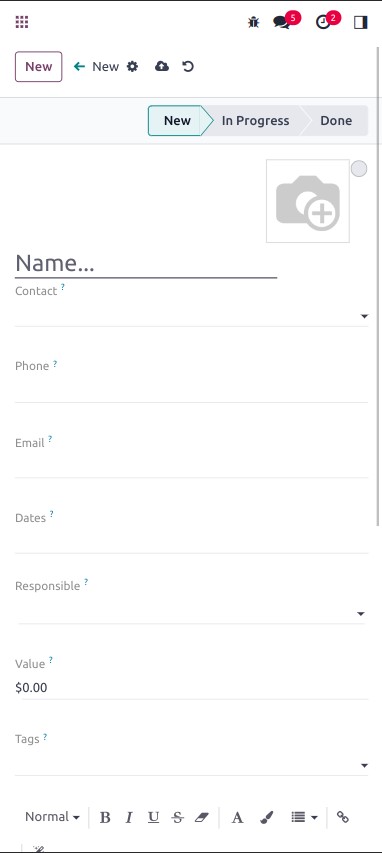
Task: Toggle italic text formatting
Action: [x=129, y=817]
